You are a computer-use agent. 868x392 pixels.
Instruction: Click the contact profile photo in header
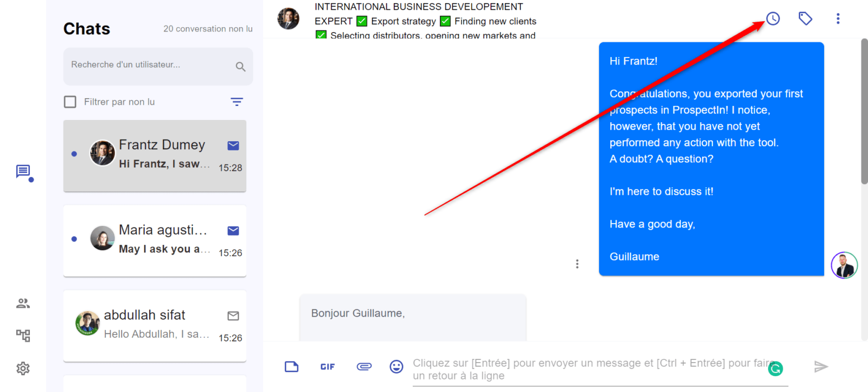pos(288,18)
